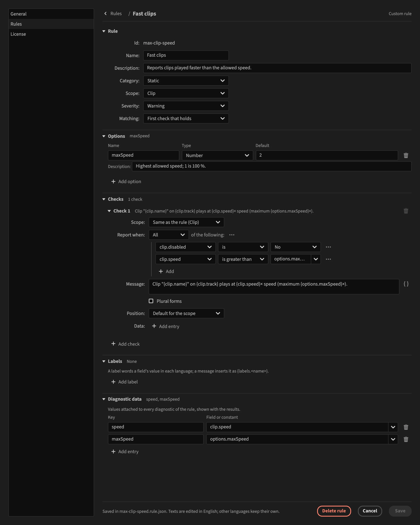Open the clip.speed field-or-constant dropdown arrow
This screenshot has width=420, height=525.
[x=393, y=427]
